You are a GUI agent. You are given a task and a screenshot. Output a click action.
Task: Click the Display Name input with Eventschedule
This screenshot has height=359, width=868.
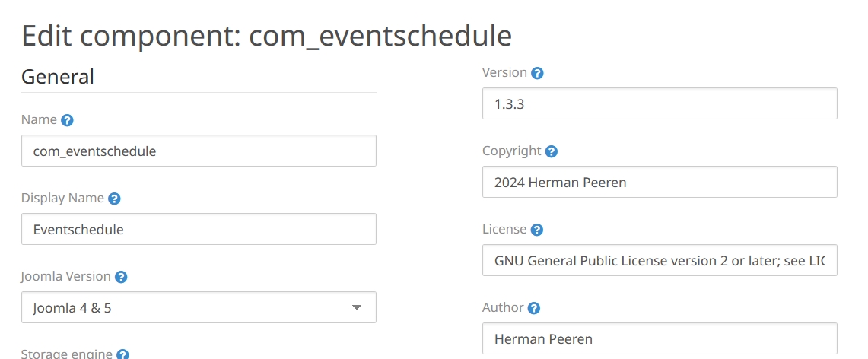click(199, 229)
